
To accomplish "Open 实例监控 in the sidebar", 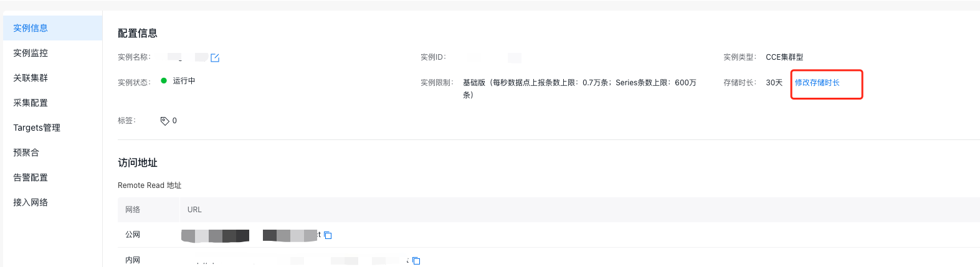I will coord(52,53).
